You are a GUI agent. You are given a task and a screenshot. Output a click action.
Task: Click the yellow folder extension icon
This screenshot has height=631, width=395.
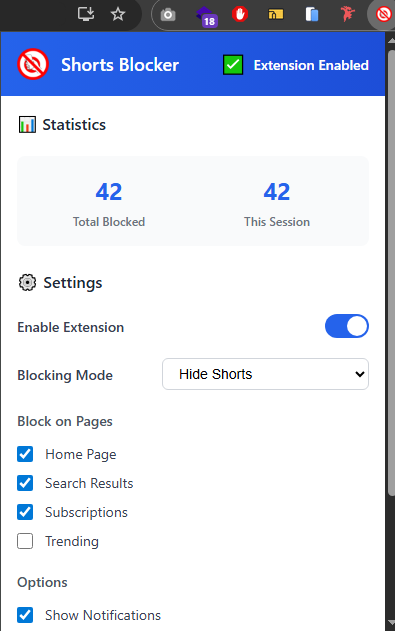[x=276, y=14]
